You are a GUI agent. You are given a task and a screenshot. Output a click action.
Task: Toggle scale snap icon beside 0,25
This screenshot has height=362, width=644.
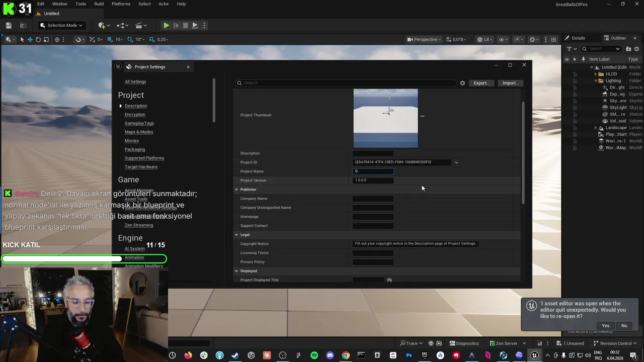point(152,39)
